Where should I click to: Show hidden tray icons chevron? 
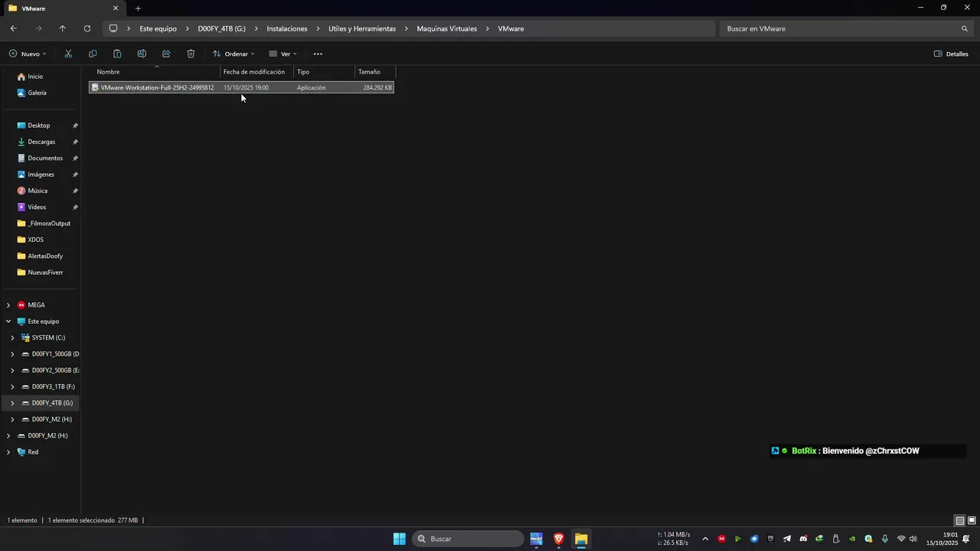pos(705,539)
